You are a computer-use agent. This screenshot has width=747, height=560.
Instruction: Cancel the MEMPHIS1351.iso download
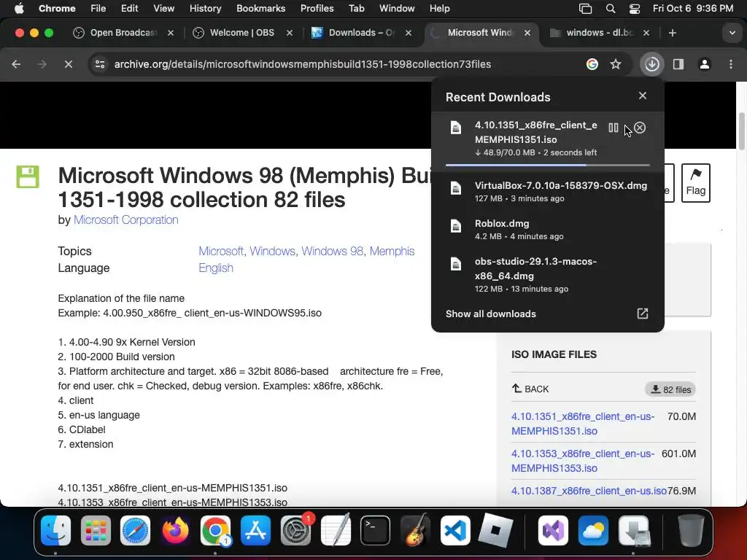[x=640, y=128]
